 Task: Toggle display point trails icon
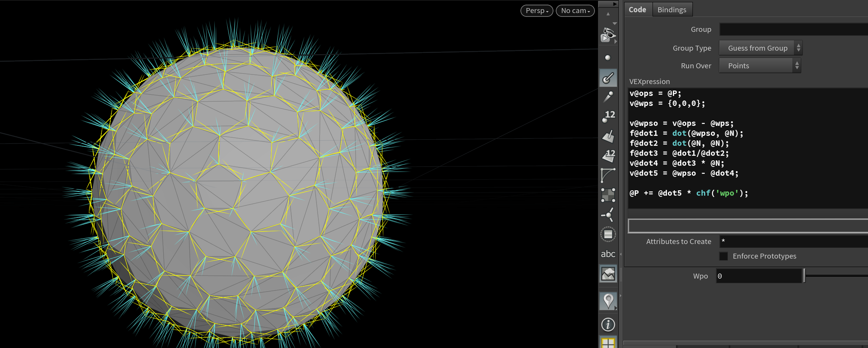608,97
